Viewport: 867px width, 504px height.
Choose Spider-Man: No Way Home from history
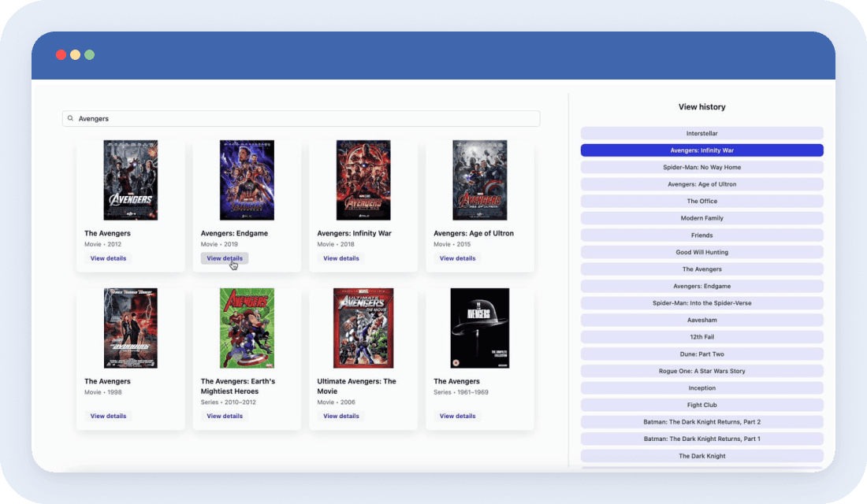point(701,168)
